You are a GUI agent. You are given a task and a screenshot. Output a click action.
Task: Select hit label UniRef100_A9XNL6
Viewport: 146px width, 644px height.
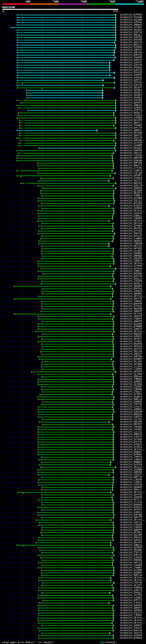coord(131,98)
